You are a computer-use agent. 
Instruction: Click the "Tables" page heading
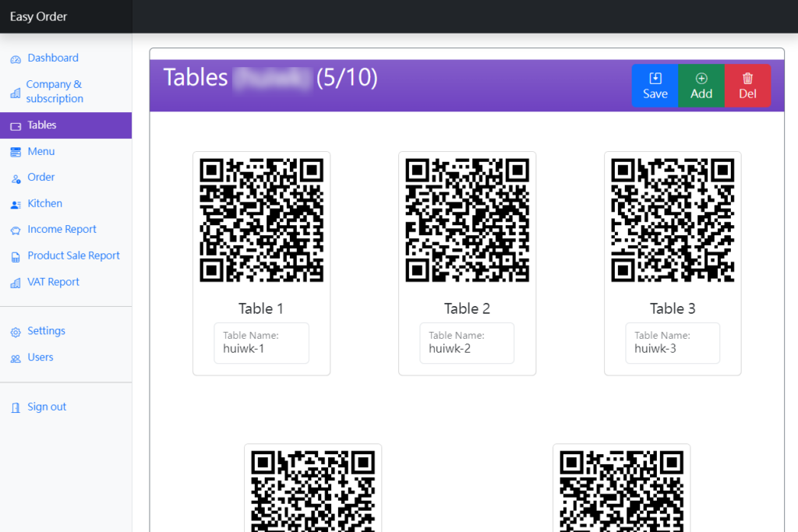tap(196, 77)
